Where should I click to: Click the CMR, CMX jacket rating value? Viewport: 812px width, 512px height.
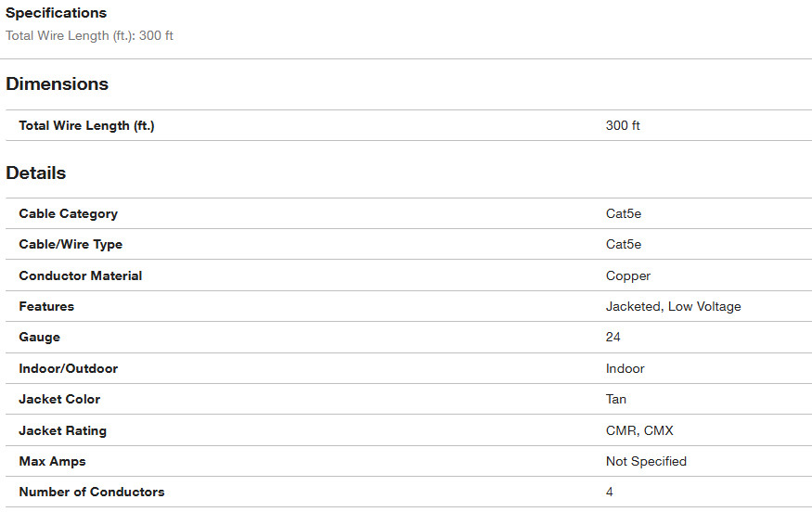pos(639,430)
